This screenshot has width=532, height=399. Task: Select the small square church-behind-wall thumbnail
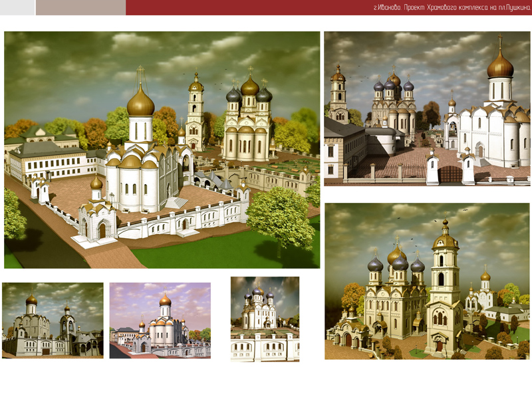pyautogui.click(x=265, y=319)
